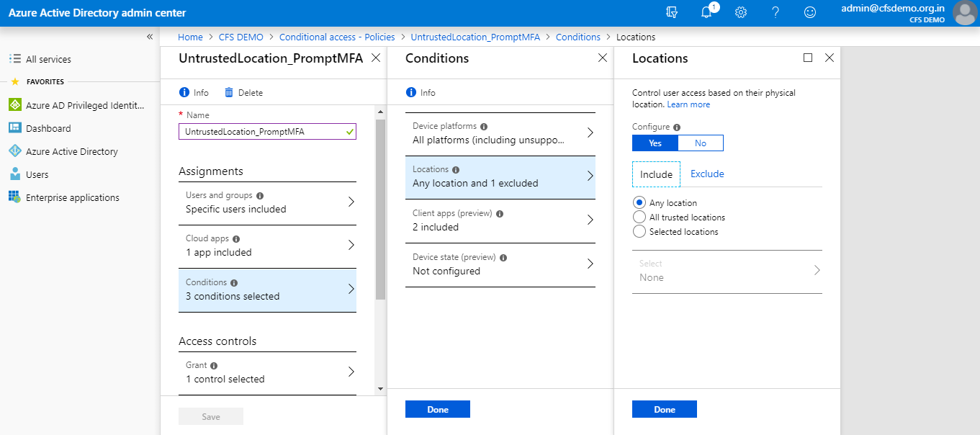Click info icon beside Device state (preview)
This screenshot has height=435, width=980.
pos(503,258)
